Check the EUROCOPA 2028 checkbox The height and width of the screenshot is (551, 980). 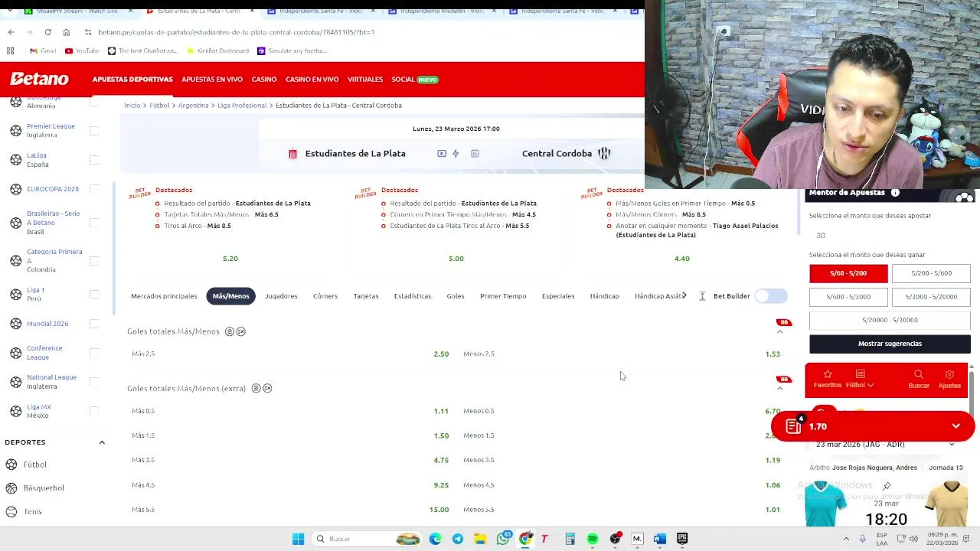click(94, 189)
